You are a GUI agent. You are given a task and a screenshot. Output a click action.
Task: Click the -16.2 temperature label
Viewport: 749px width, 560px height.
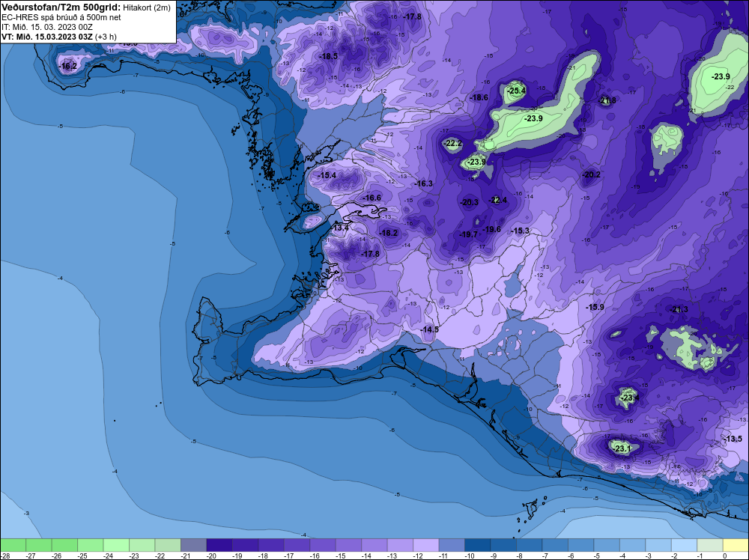[68, 66]
